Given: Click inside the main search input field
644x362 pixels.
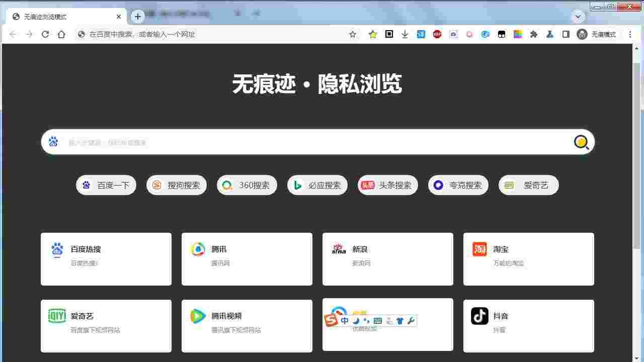Looking at the screenshot, I should [x=302, y=142].
